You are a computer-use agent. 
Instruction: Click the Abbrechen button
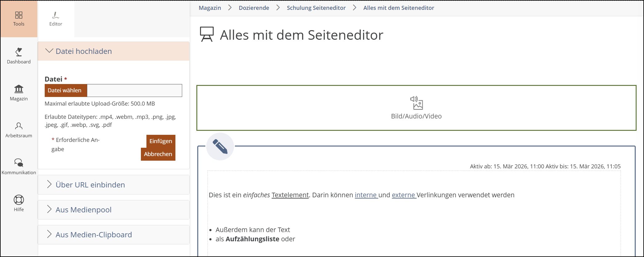coord(158,154)
